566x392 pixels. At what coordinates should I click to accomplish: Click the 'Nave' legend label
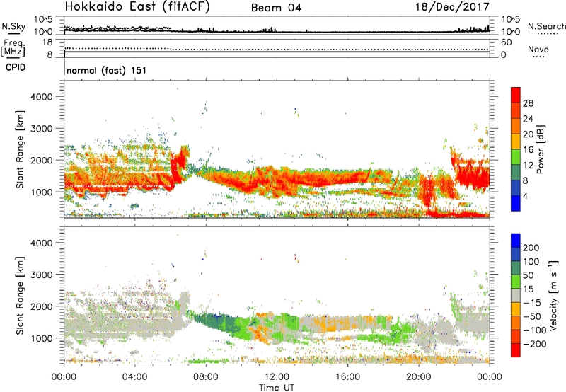[538, 49]
